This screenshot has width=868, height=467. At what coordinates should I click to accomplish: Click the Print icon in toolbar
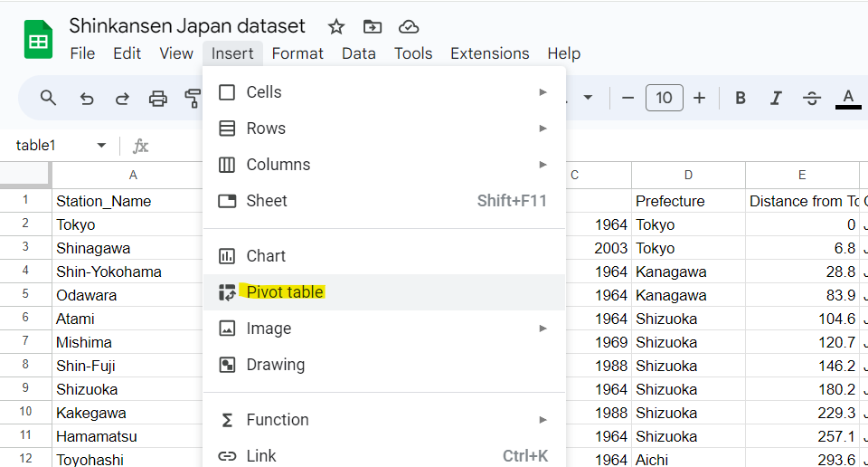tap(158, 98)
